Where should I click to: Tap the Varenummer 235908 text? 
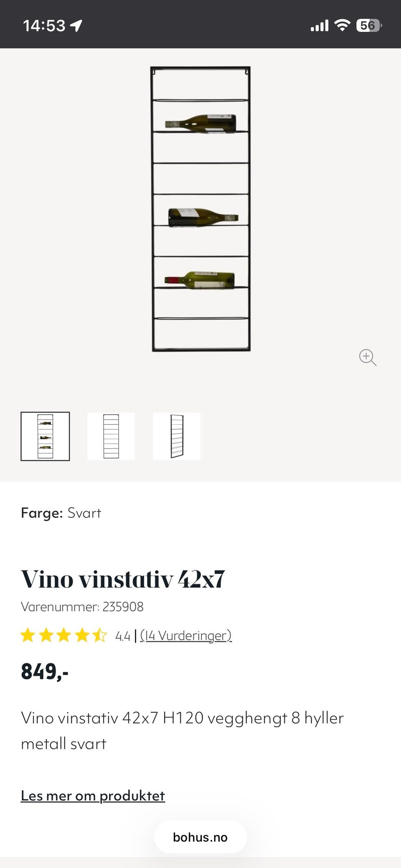tap(82, 607)
